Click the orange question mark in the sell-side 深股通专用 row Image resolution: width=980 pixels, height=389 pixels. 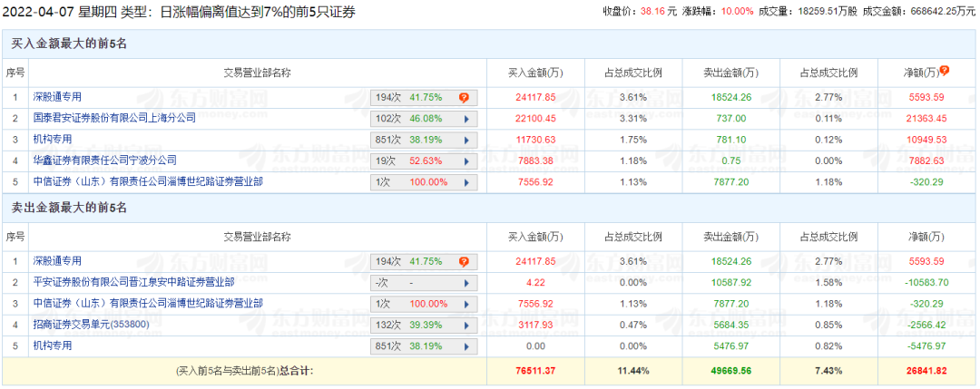tap(464, 261)
